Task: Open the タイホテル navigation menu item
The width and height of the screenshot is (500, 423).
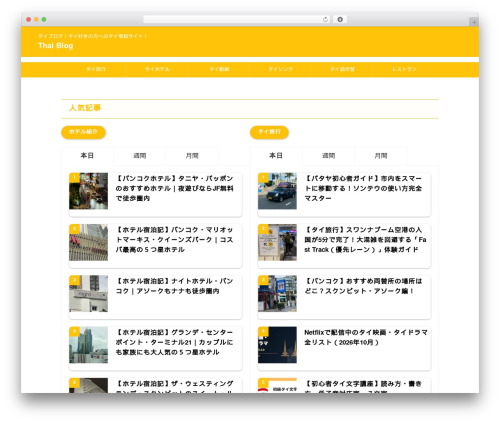Action: click(x=157, y=69)
